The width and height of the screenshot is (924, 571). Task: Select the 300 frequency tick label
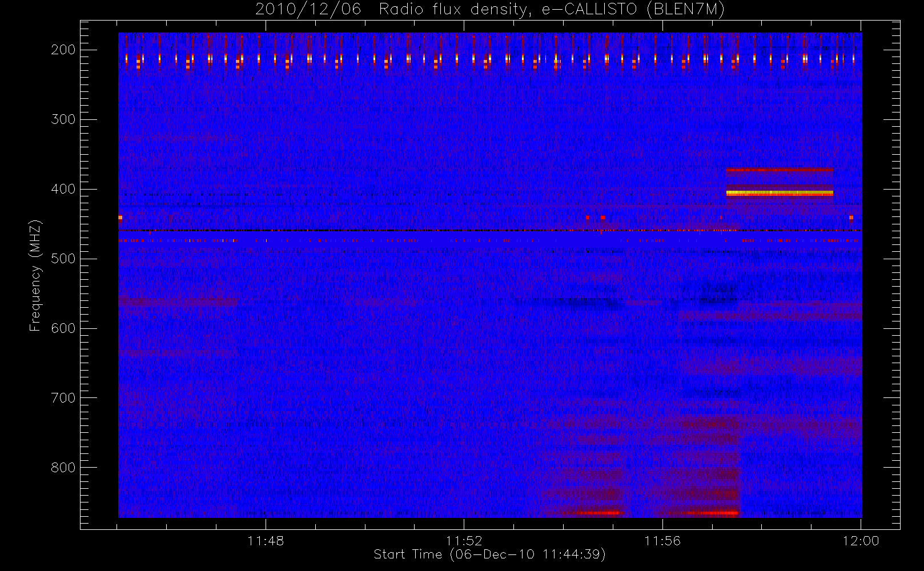pos(63,119)
